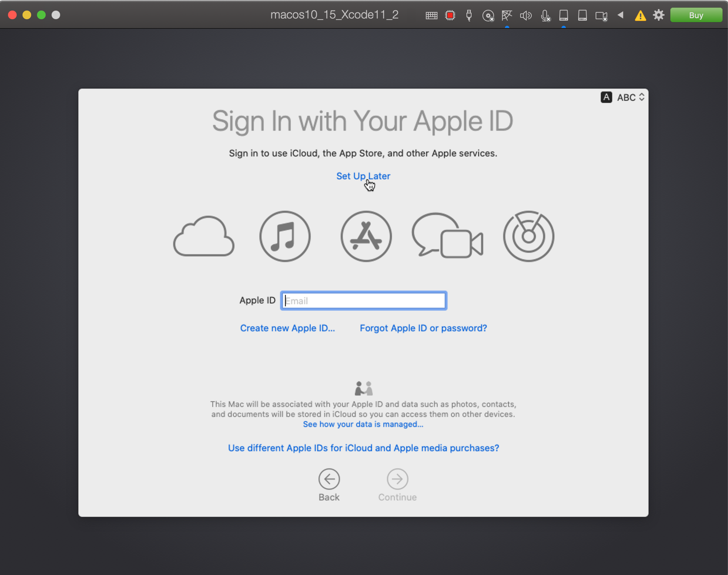Click Create new Apple ID link
728x575 pixels.
pos(287,328)
